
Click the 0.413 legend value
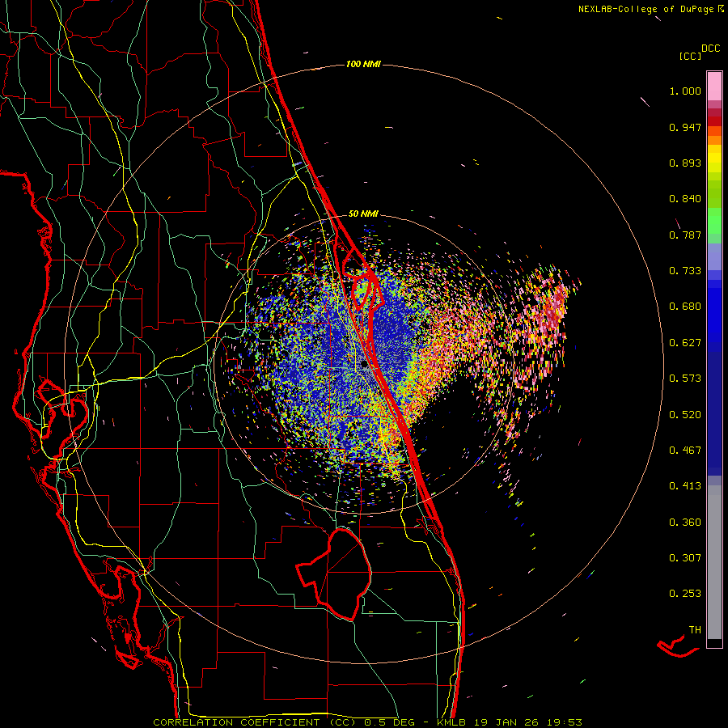[x=685, y=486]
